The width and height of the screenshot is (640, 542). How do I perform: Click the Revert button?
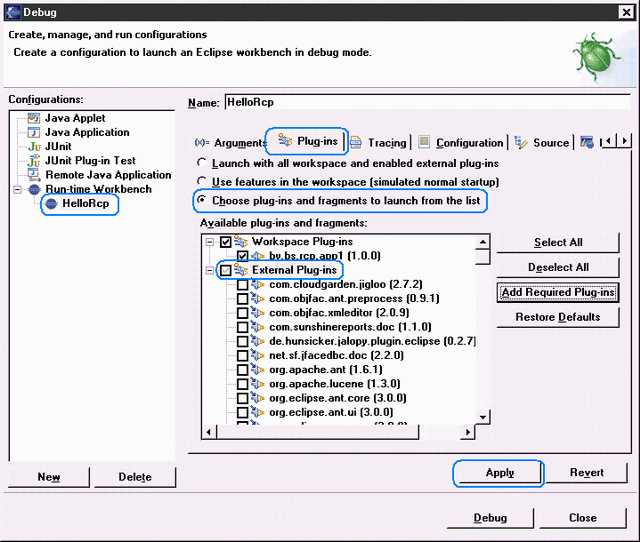(587, 473)
